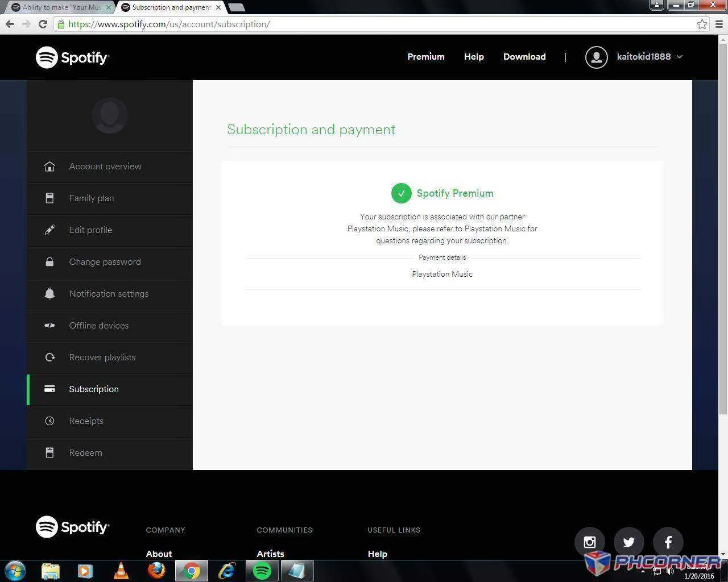Click the Recover playlists refresh icon
The image size is (728, 582).
pyautogui.click(x=49, y=357)
